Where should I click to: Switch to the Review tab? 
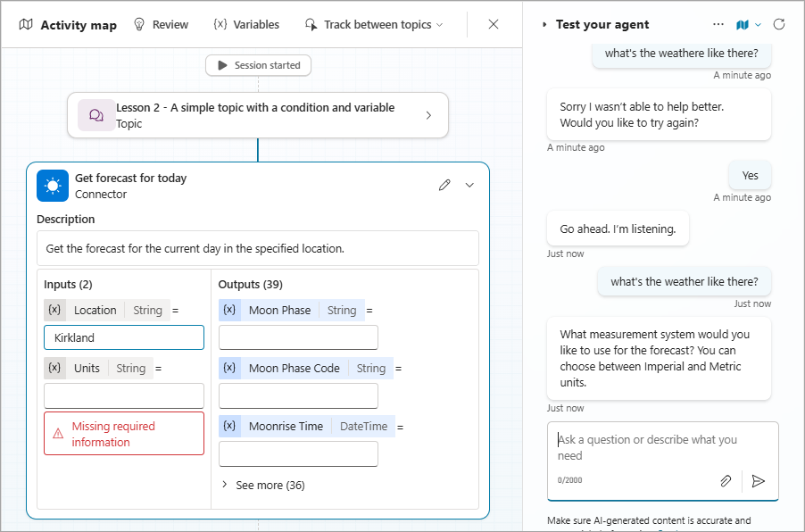[161, 24]
